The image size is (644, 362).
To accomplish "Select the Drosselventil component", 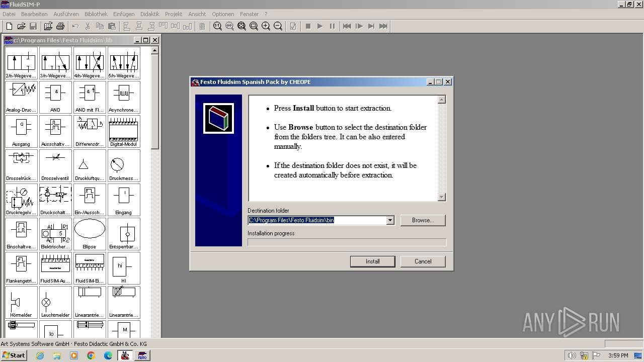I will pyautogui.click(x=55, y=166).
